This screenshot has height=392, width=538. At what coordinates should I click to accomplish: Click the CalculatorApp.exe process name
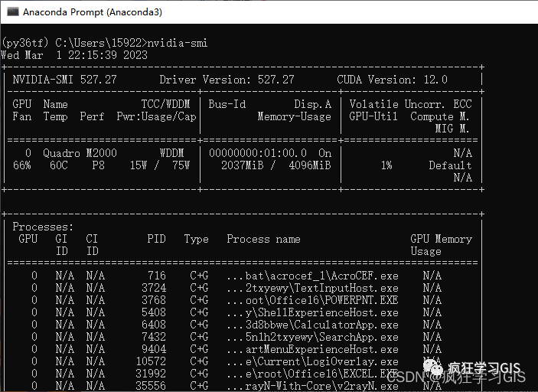tap(312, 325)
